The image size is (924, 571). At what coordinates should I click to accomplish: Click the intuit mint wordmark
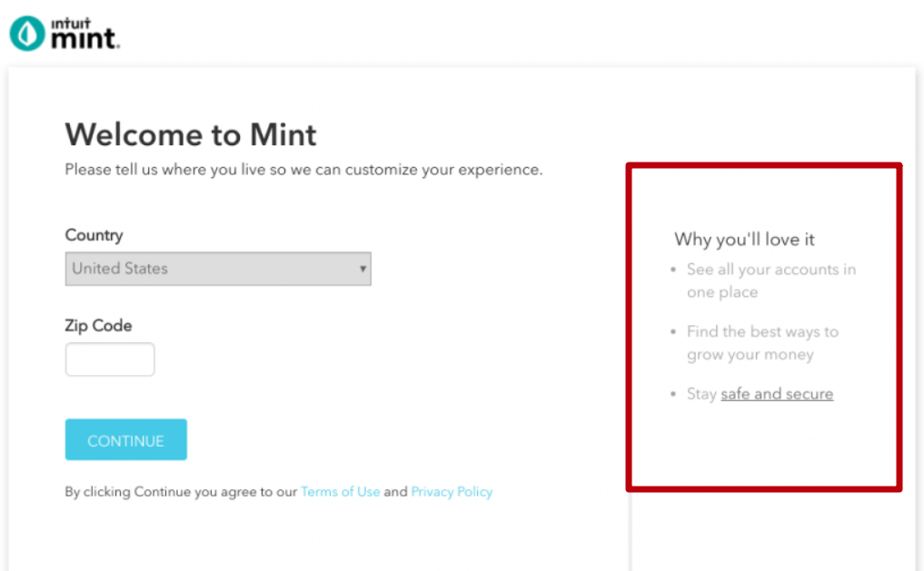point(85,34)
